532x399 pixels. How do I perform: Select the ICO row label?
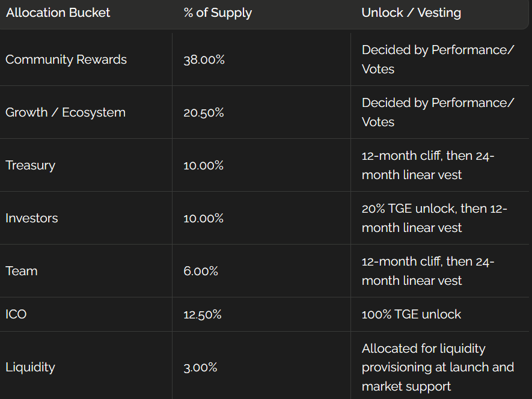click(16, 314)
